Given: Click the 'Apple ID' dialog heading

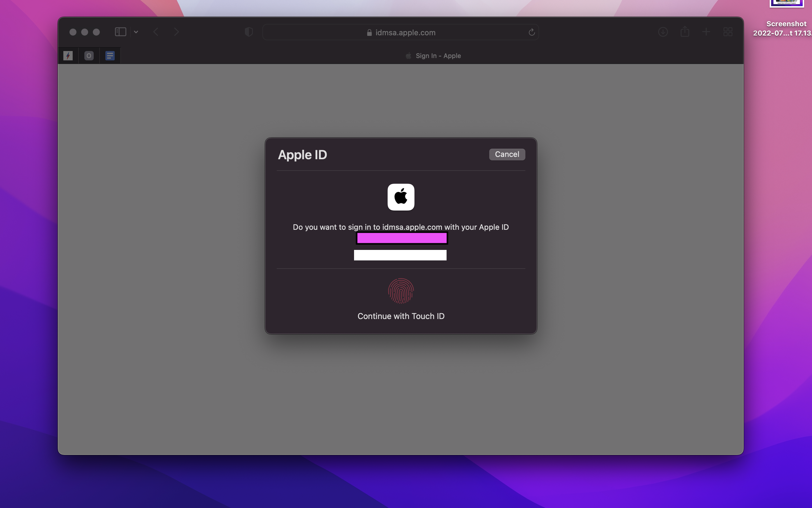Looking at the screenshot, I should [302, 155].
